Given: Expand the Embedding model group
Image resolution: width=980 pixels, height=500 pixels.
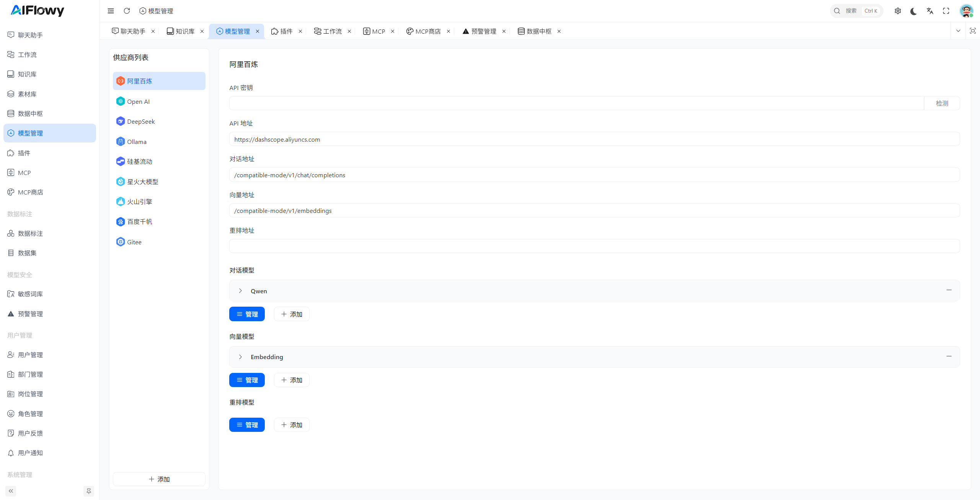Looking at the screenshot, I should click(x=240, y=357).
